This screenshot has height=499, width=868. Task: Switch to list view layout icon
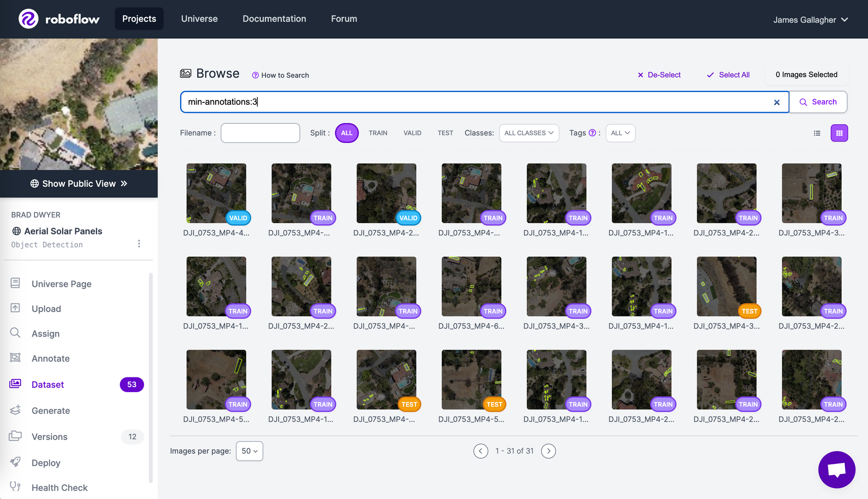pyautogui.click(x=817, y=133)
